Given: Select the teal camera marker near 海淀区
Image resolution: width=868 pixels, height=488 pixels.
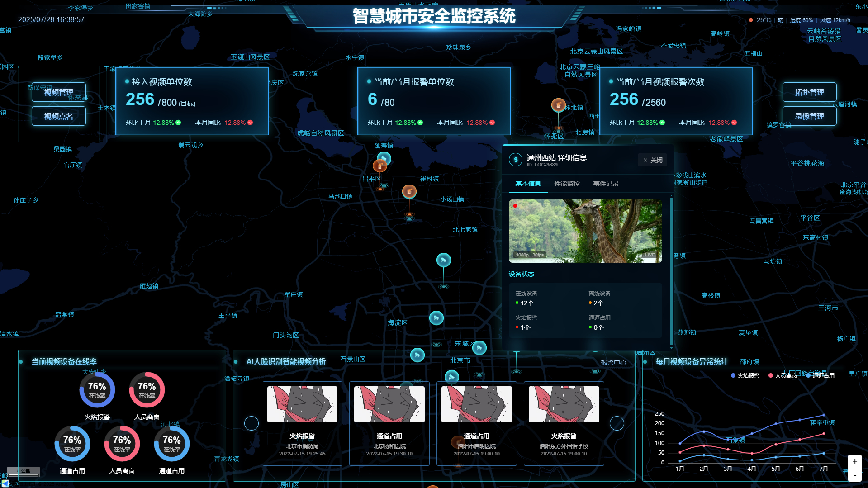Looking at the screenshot, I should coord(436,318).
